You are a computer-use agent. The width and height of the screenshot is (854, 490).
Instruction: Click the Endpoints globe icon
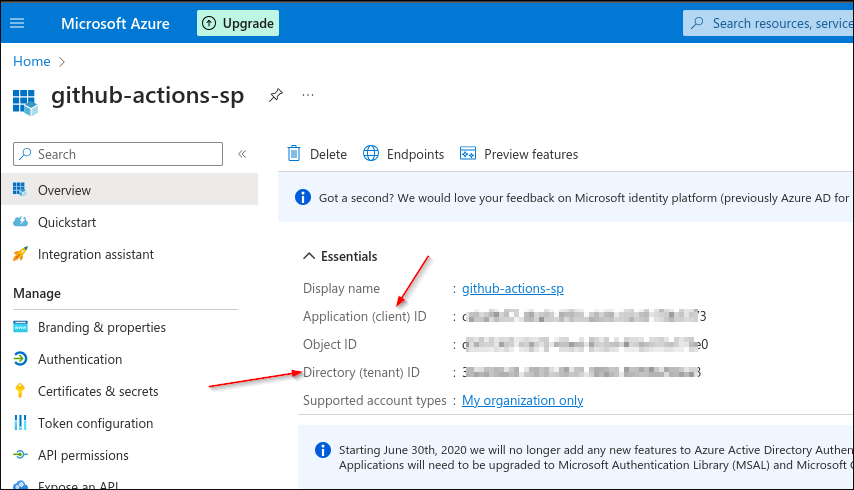pos(371,154)
